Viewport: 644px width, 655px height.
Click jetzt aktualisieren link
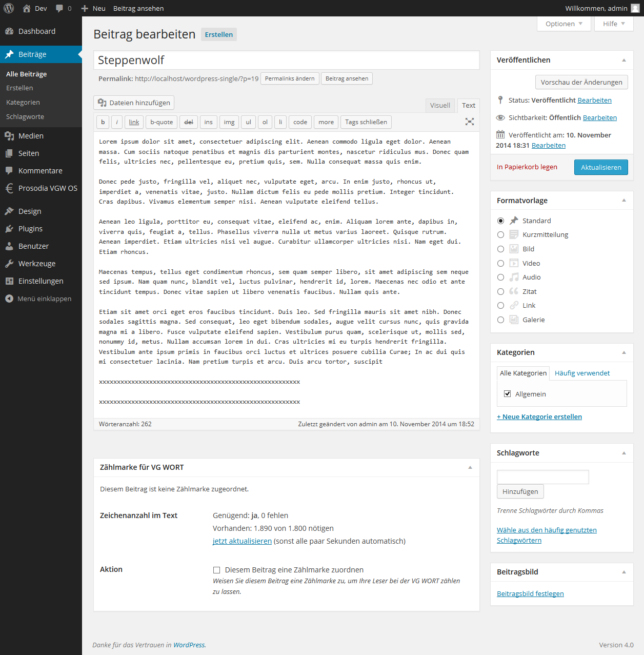pyautogui.click(x=242, y=541)
